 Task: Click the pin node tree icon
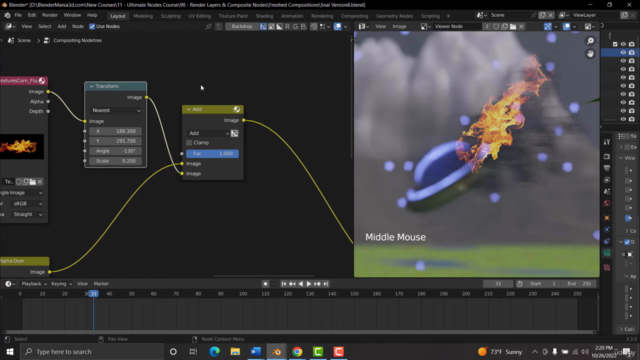209,27
